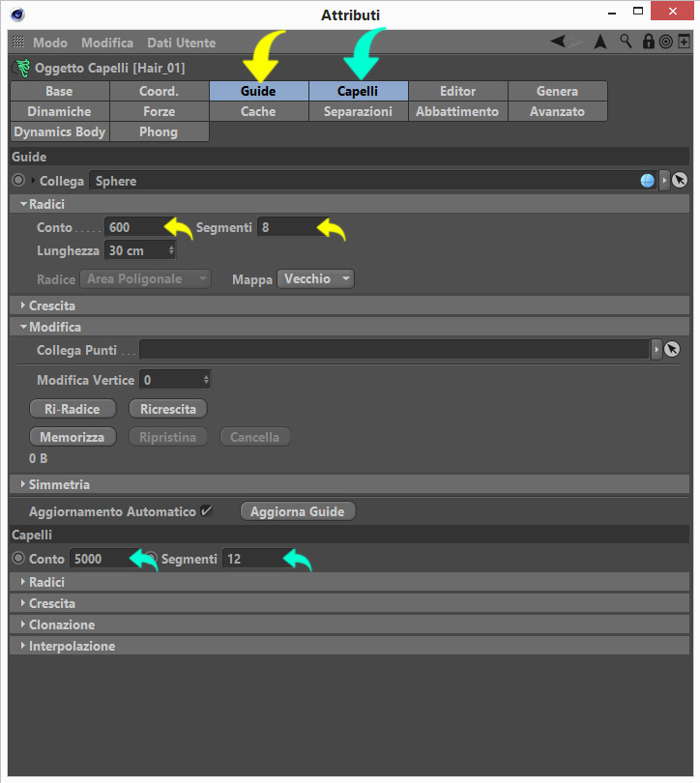
Task: Switch to the Dinamiche tab
Action: [x=59, y=111]
